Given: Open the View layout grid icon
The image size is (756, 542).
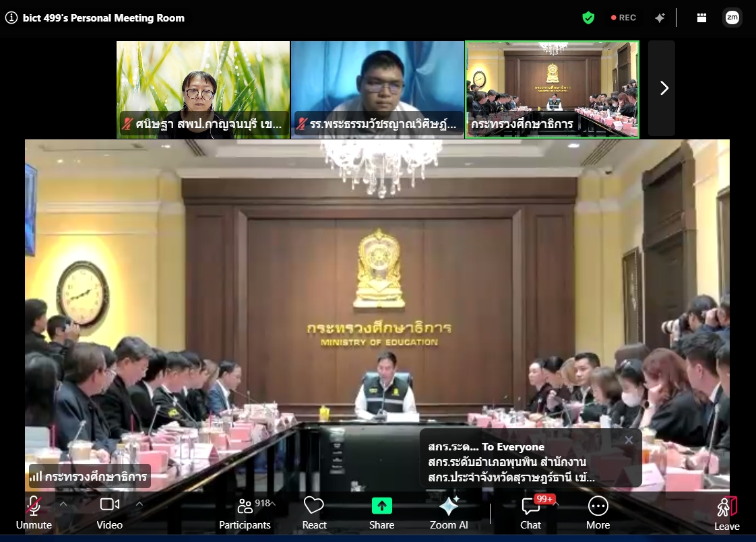Looking at the screenshot, I should 701,18.
